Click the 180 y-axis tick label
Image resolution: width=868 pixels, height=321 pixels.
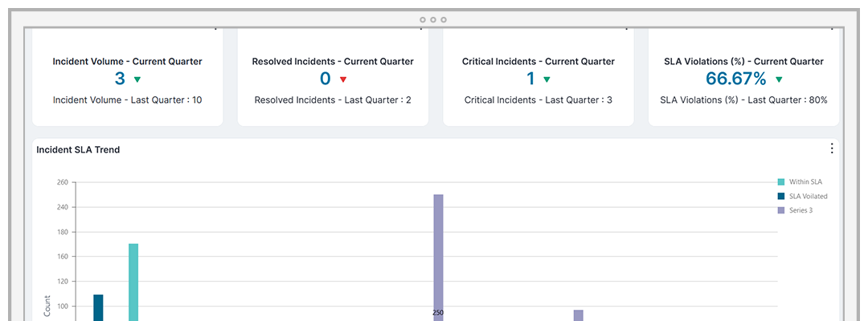tap(62, 232)
